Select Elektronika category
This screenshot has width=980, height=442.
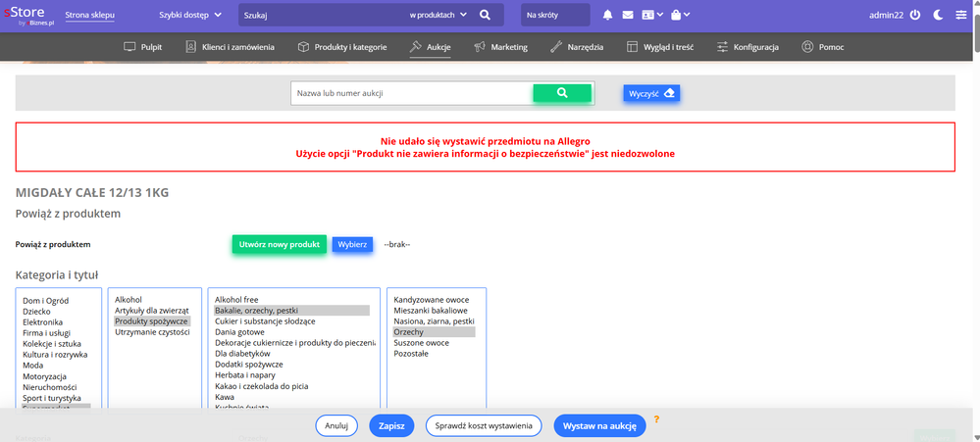(42, 322)
